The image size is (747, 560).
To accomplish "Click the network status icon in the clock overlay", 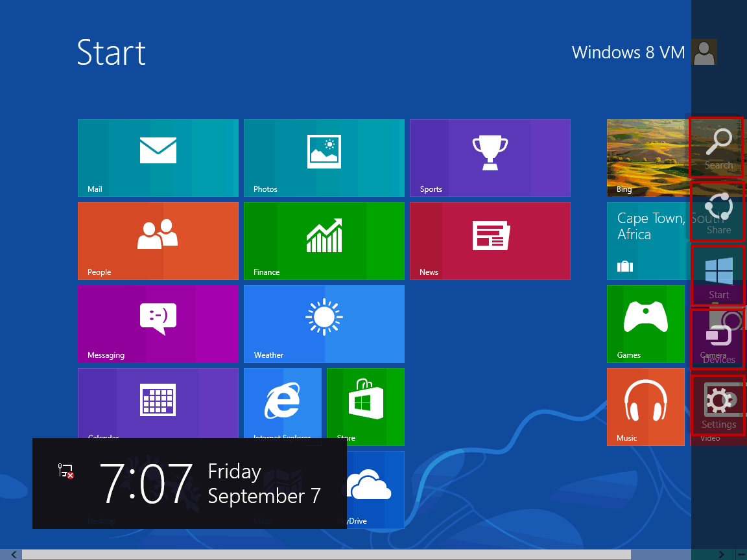I will pyautogui.click(x=65, y=471).
